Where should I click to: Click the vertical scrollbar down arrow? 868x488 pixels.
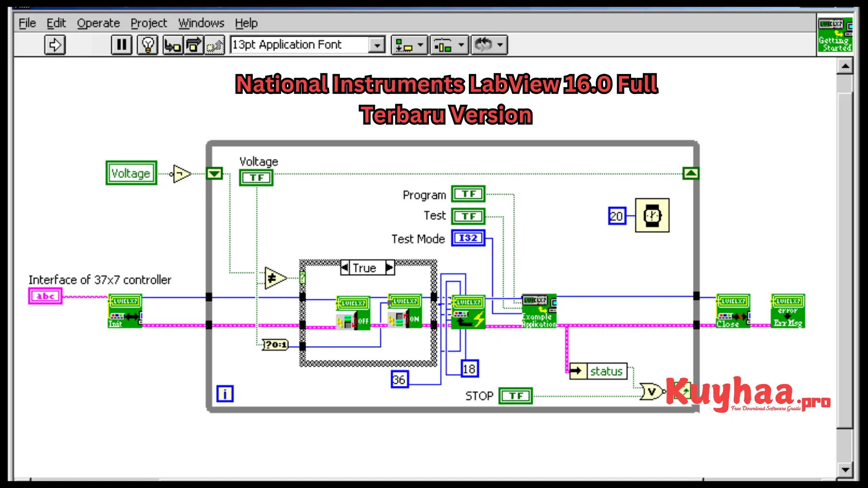tap(844, 469)
